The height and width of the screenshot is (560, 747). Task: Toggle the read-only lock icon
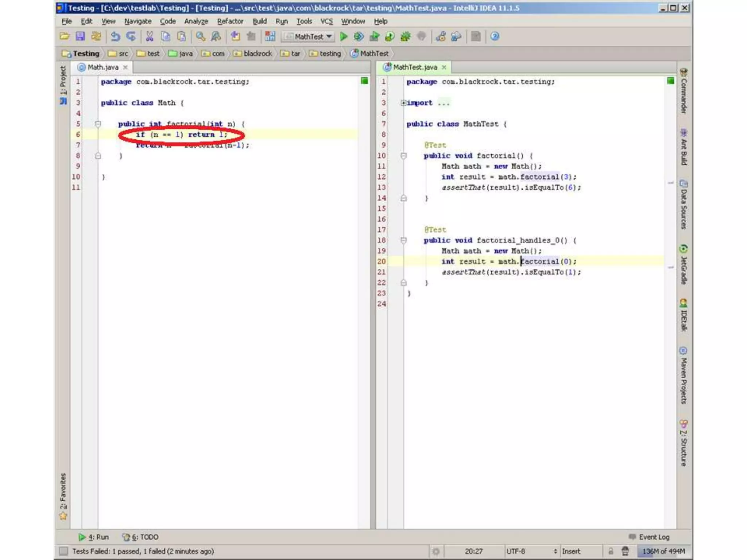pyautogui.click(x=610, y=551)
